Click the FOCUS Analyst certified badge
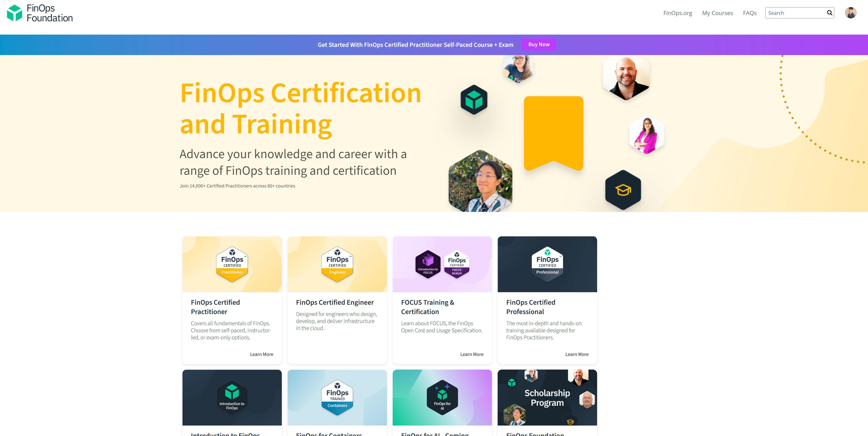Image resolution: width=868 pixels, height=436 pixels. (457, 264)
